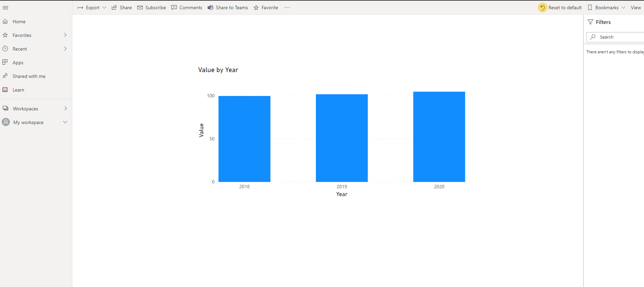Click the Shared with me label
This screenshot has height=287, width=644.
(x=29, y=76)
